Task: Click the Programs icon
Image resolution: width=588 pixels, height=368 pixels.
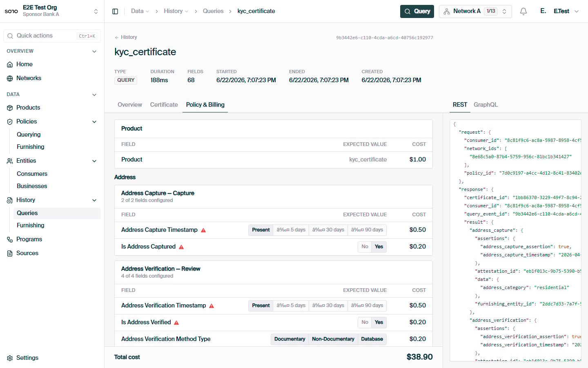Action: [10, 240]
